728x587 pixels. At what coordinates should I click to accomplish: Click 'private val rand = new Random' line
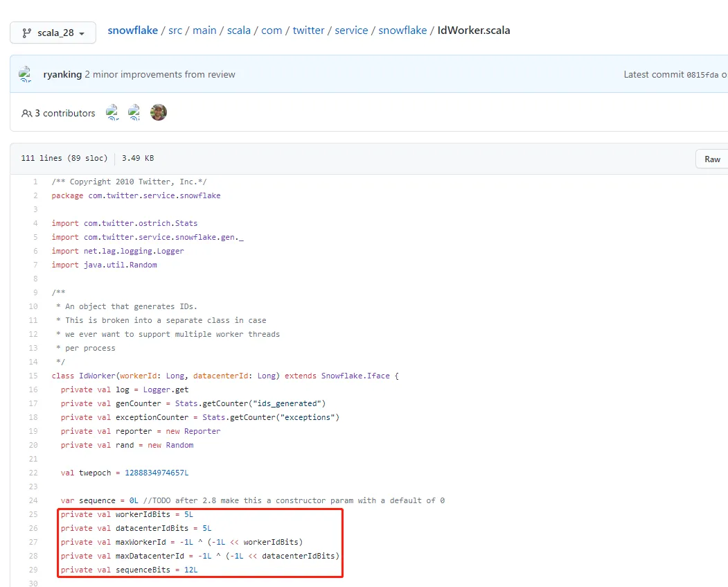coord(127,446)
